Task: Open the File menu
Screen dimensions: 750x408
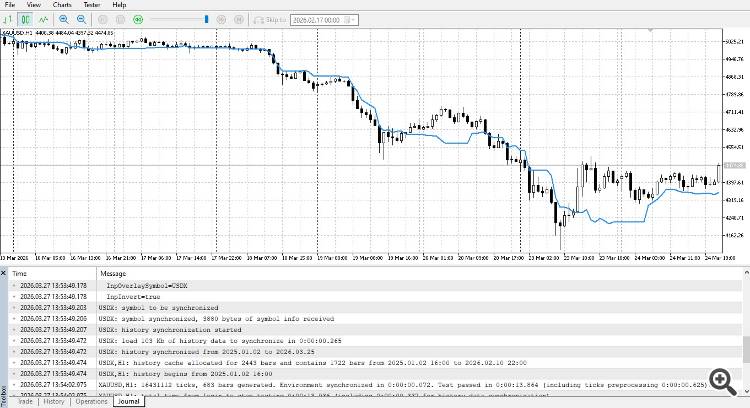Action: [10, 4]
